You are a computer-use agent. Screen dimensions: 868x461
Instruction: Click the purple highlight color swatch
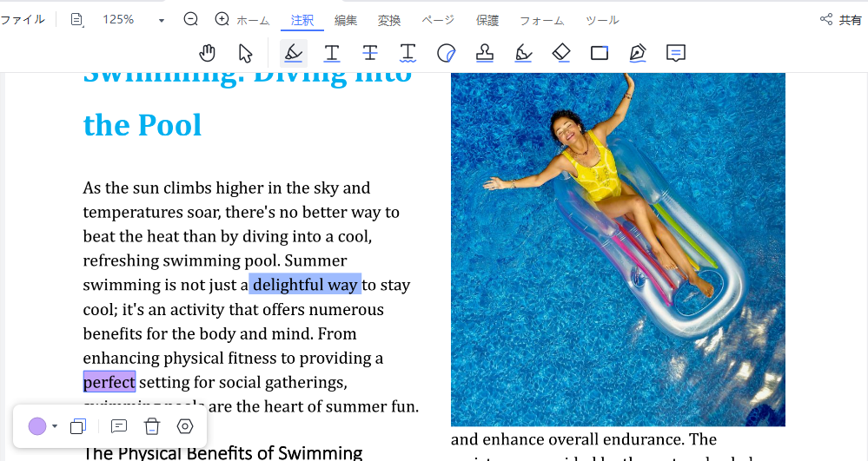pos(37,426)
